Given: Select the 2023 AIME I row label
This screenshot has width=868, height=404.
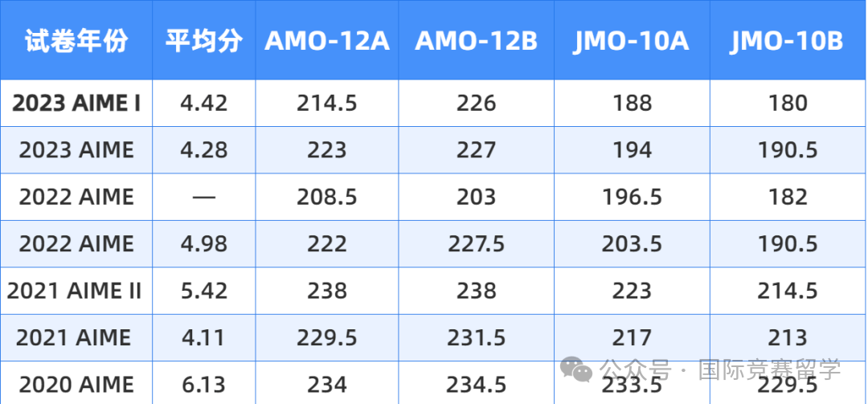Looking at the screenshot, I should tap(76, 103).
